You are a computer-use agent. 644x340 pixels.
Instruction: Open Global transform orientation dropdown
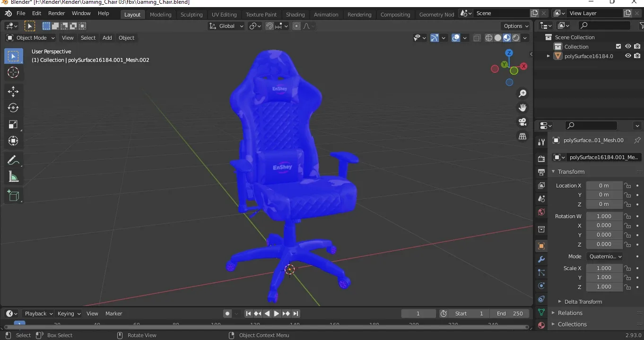pyautogui.click(x=226, y=26)
